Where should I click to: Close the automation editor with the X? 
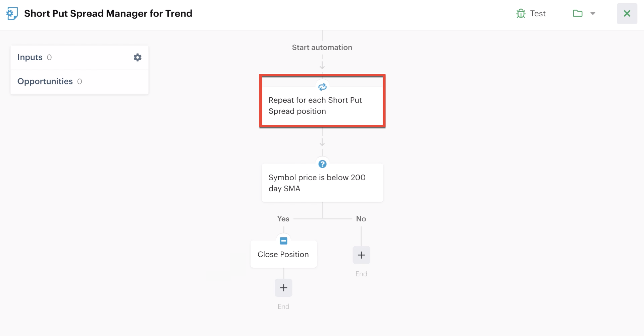[627, 13]
